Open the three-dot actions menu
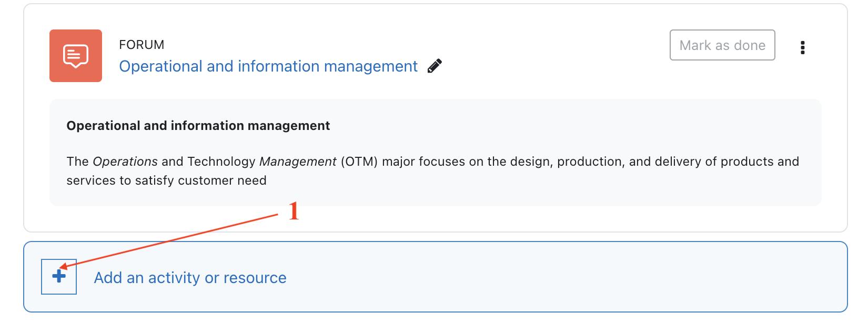This screenshot has width=868, height=322. pyautogui.click(x=802, y=47)
